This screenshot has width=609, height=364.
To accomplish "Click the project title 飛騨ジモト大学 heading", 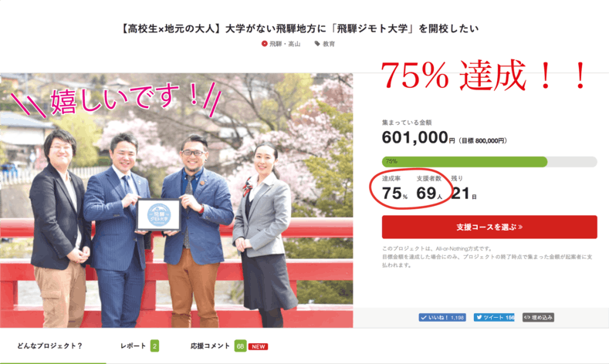I will [x=299, y=29].
